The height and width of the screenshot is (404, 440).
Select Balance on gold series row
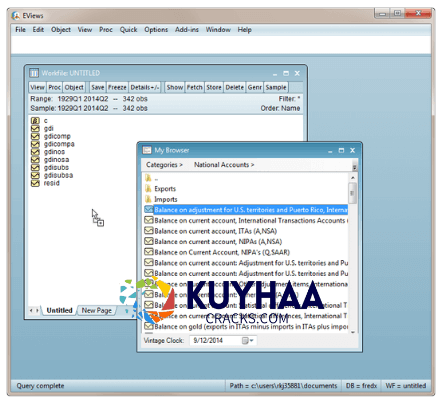pyautogui.click(x=246, y=326)
